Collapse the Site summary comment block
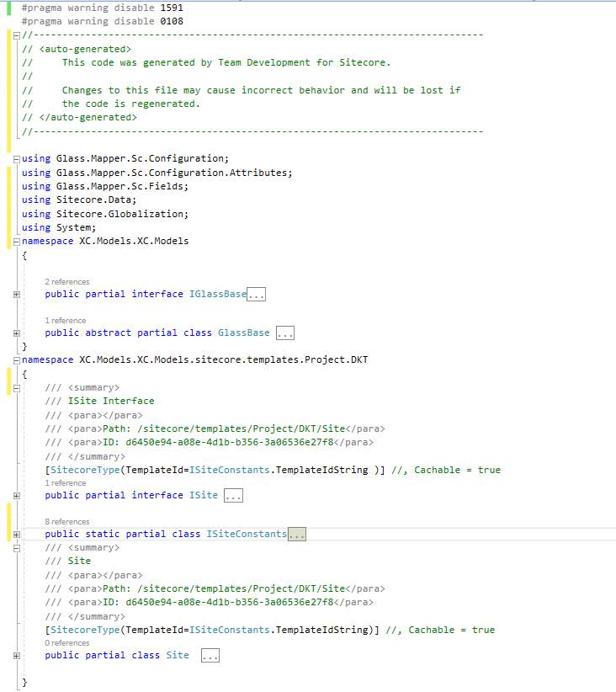 click(16, 548)
